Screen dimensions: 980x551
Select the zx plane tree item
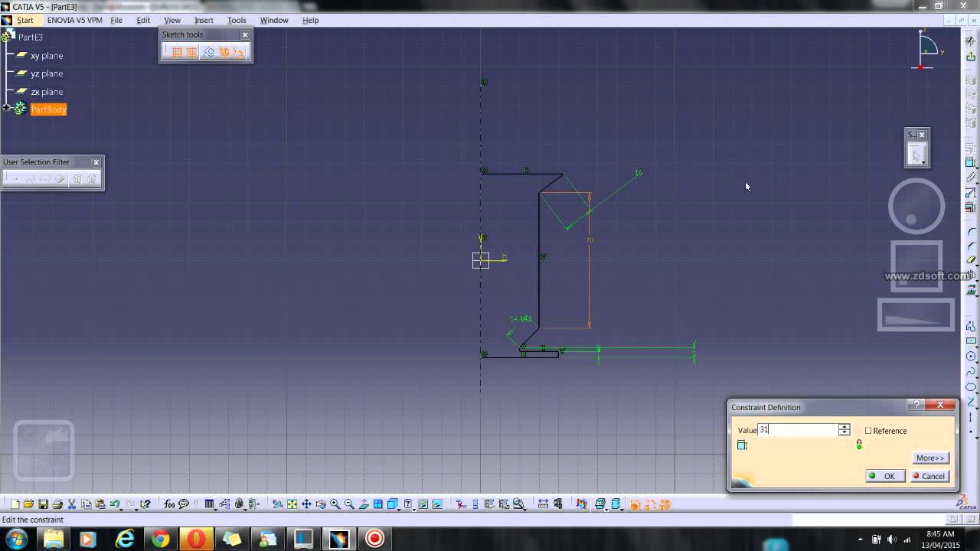point(47,92)
